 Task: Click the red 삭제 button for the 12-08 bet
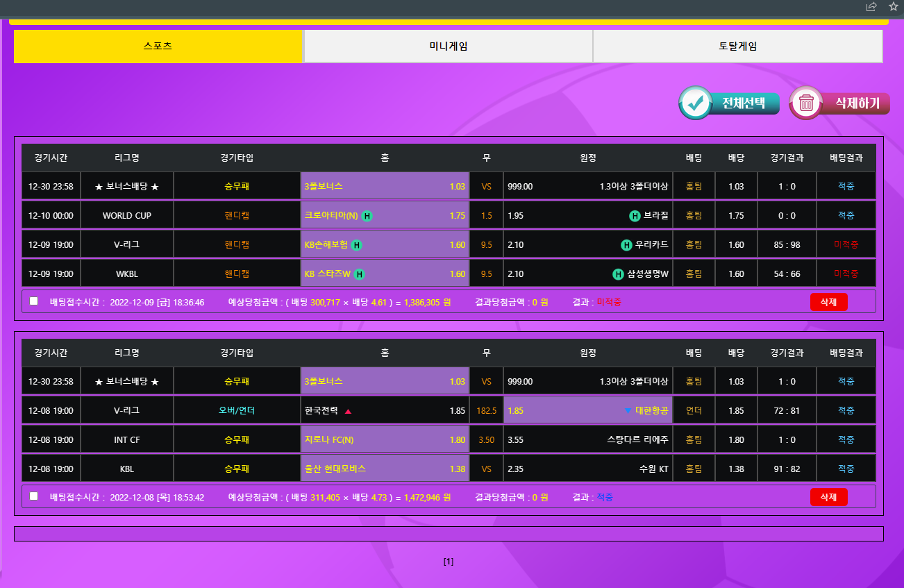(x=828, y=497)
